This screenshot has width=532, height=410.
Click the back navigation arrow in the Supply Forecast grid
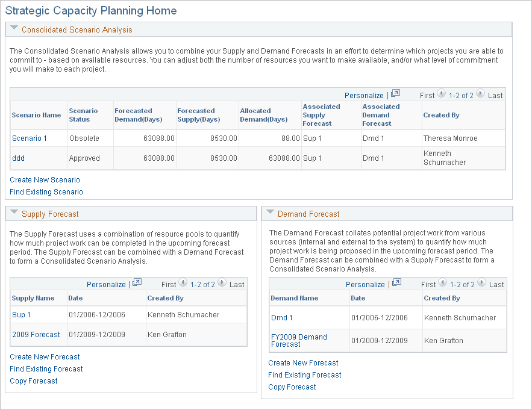(183, 284)
